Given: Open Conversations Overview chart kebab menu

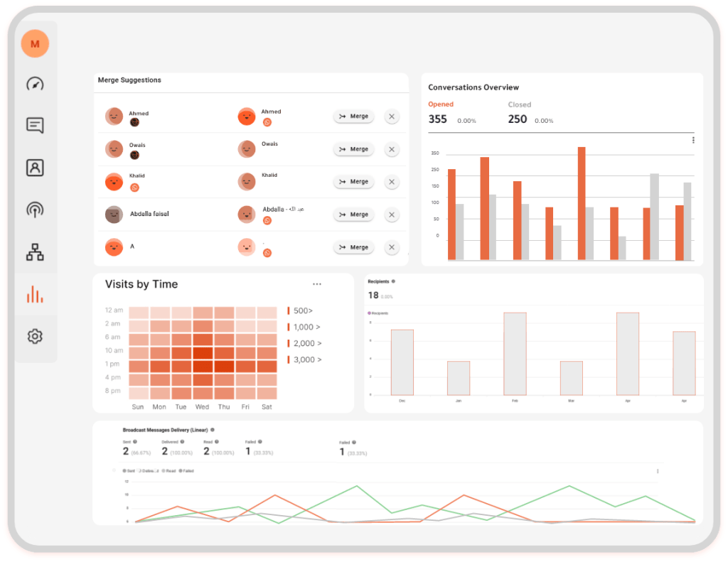Looking at the screenshot, I should (693, 141).
